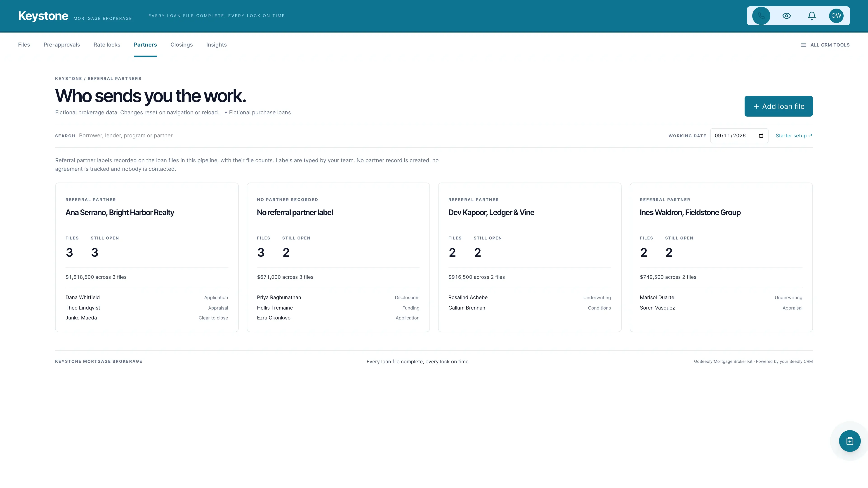Open the Insights tab

coord(216,45)
